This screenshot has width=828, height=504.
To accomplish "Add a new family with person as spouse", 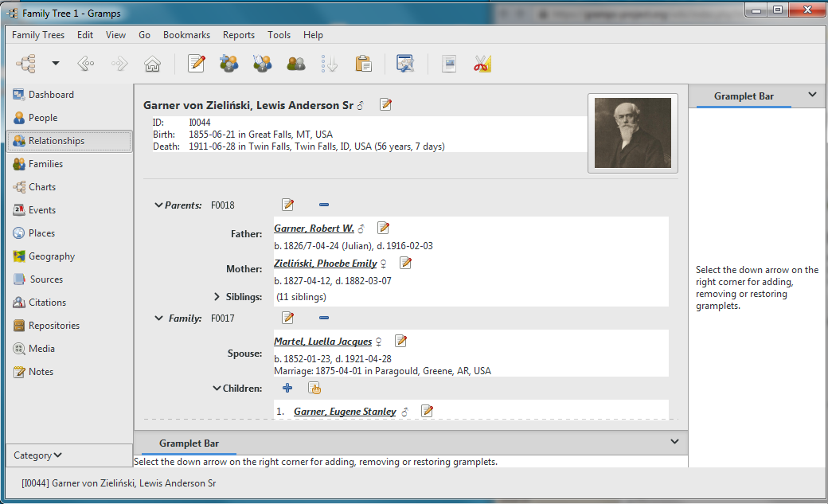I will (x=295, y=64).
